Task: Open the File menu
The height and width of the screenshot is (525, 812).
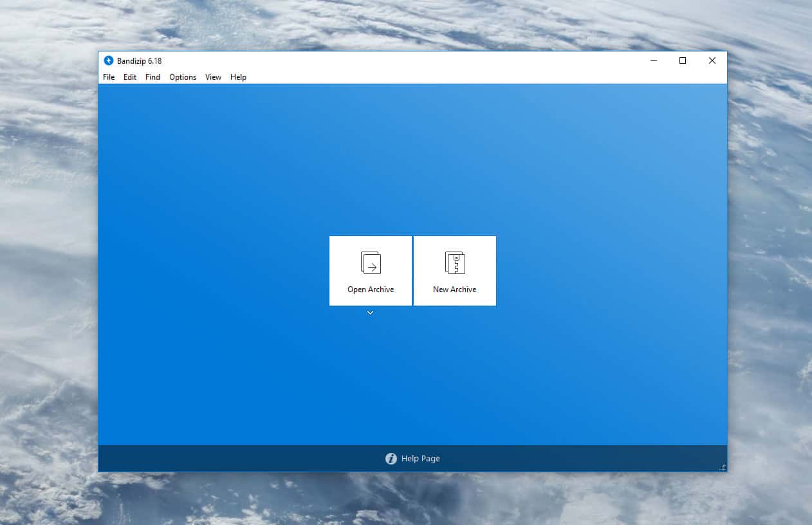Action: point(109,77)
